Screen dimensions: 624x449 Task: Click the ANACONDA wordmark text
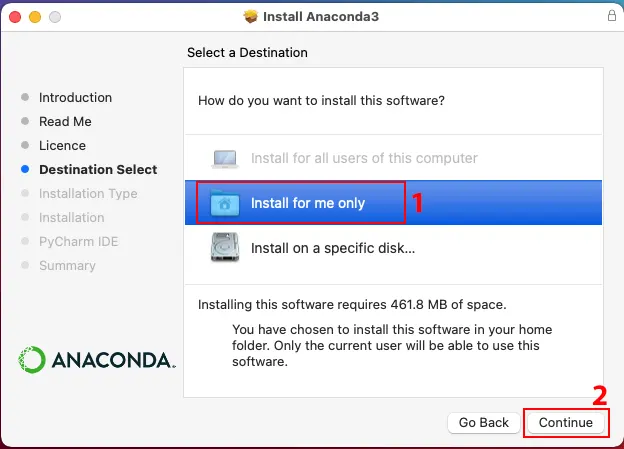113,360
